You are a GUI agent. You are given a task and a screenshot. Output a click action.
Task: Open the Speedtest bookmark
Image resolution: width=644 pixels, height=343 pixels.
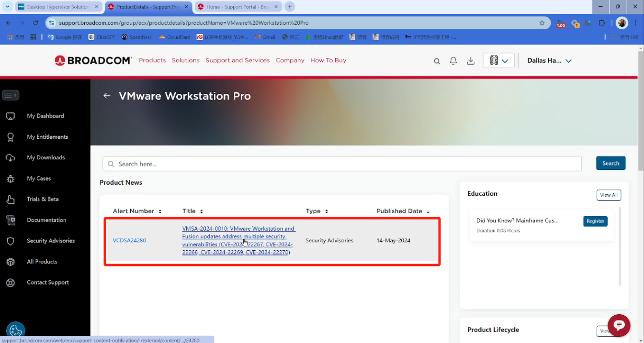coord(136,37)
